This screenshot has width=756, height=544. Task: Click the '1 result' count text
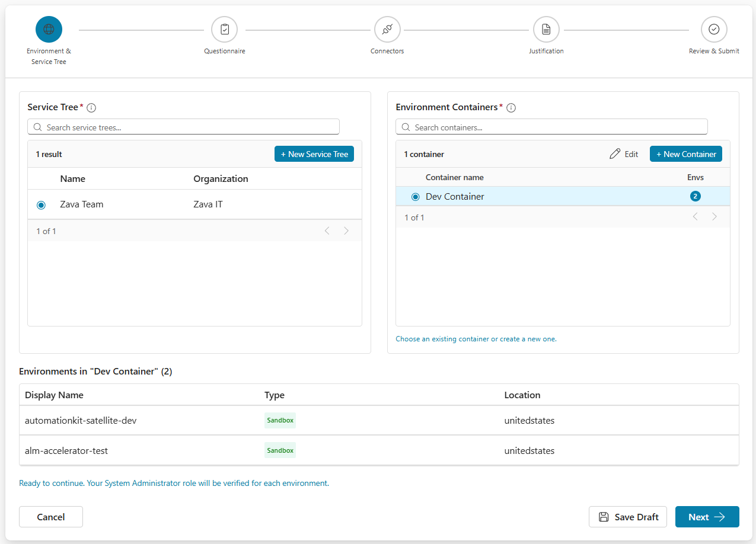click(x=49, y=154)
